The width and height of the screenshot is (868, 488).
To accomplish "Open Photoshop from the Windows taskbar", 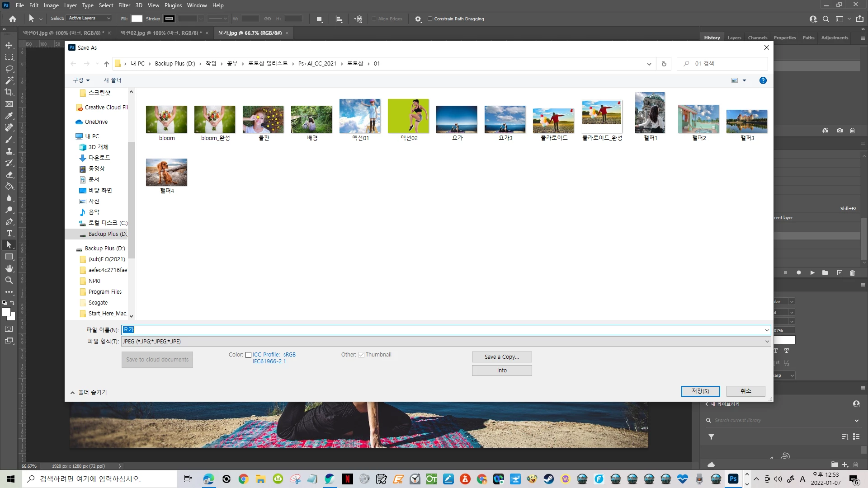I will [x=733, y=479].
